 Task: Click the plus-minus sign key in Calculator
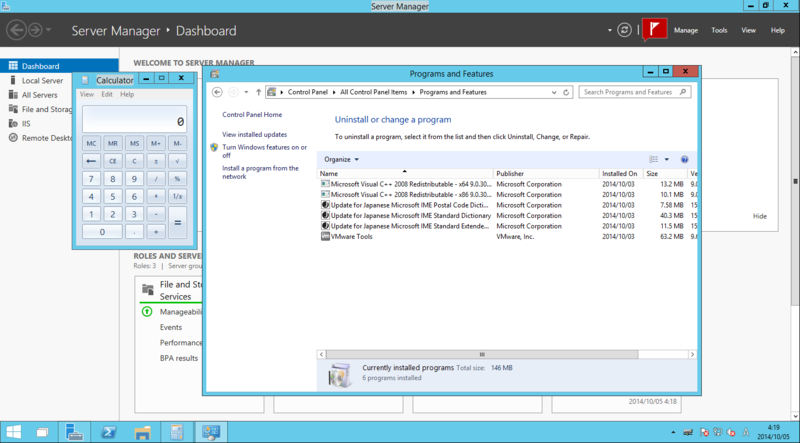[x=156, y=161]
